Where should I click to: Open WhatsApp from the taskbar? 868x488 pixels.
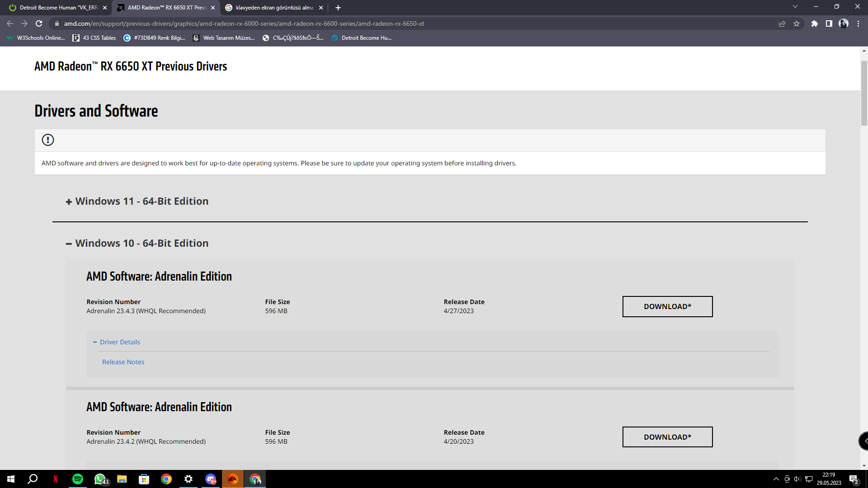(x=100, y=479)
